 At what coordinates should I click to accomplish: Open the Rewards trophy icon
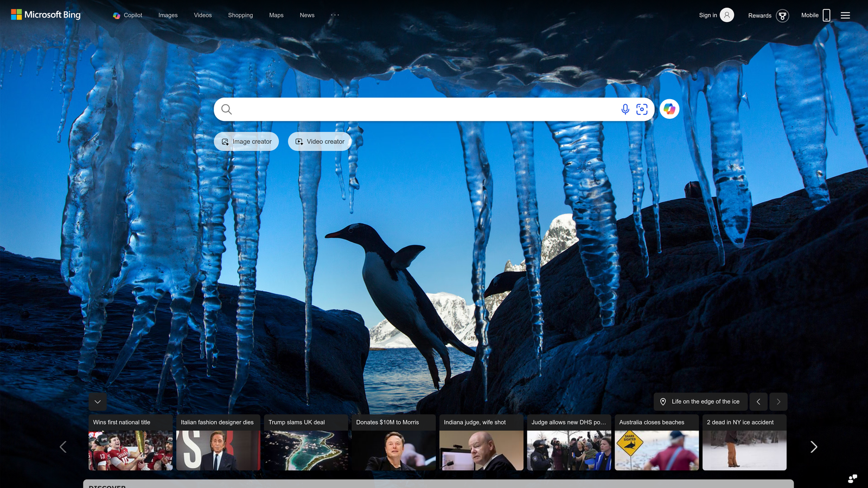[x=782, y=16]
